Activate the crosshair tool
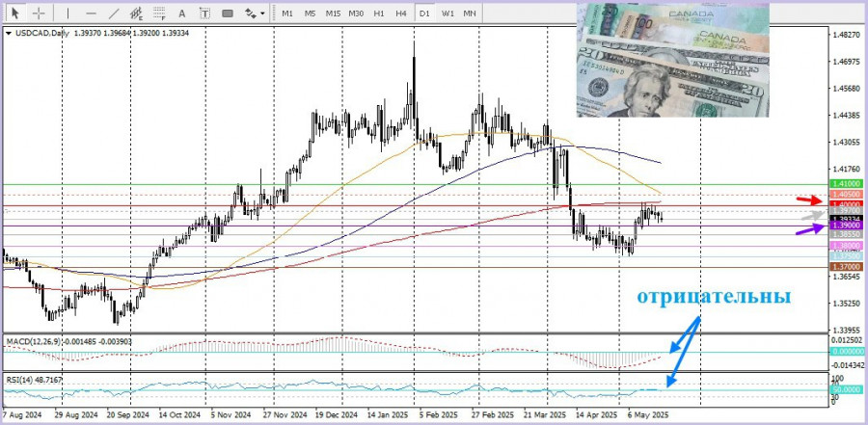The height and width of the screenshot is (425, 868). point(39,13)
